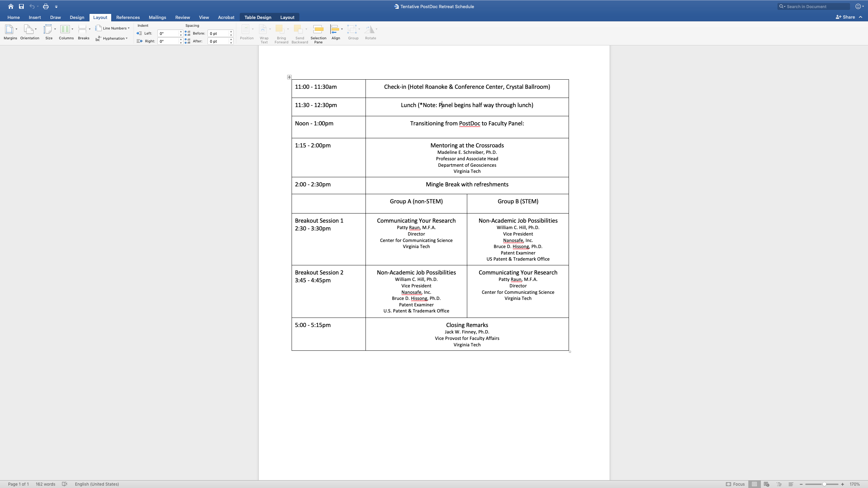Open the Mailings ribbon tab
The height and width of the screenshot is (488, 868).
tap(157, 17)
